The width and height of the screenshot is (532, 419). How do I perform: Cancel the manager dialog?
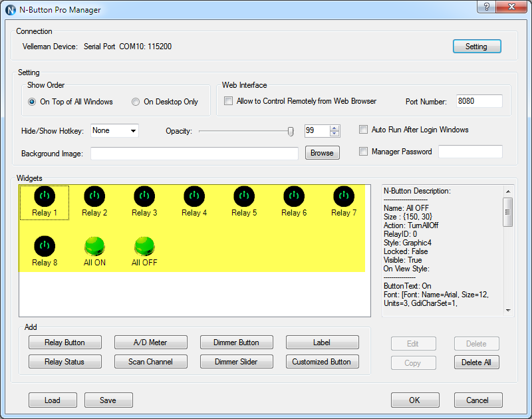pos(478,400)
